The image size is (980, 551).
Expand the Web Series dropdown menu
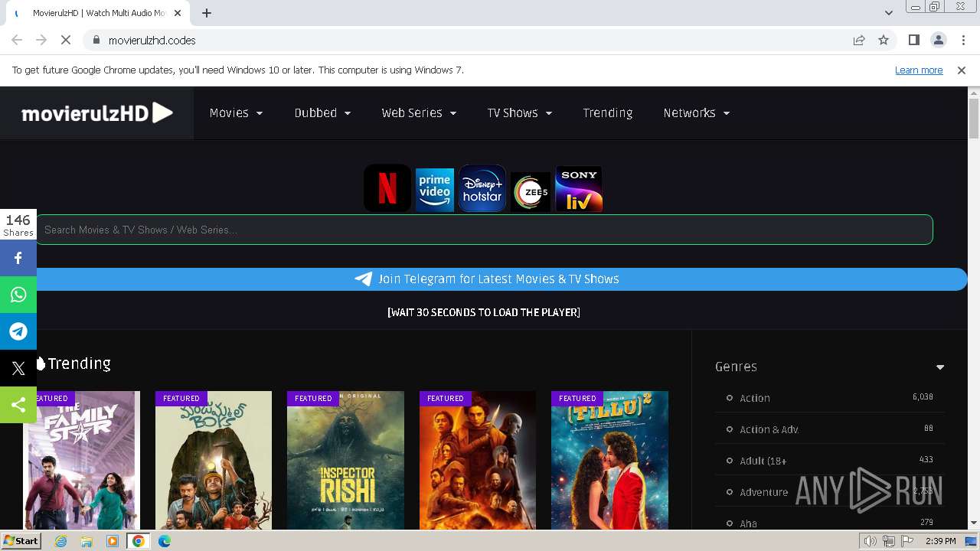[x=419, y=112]
